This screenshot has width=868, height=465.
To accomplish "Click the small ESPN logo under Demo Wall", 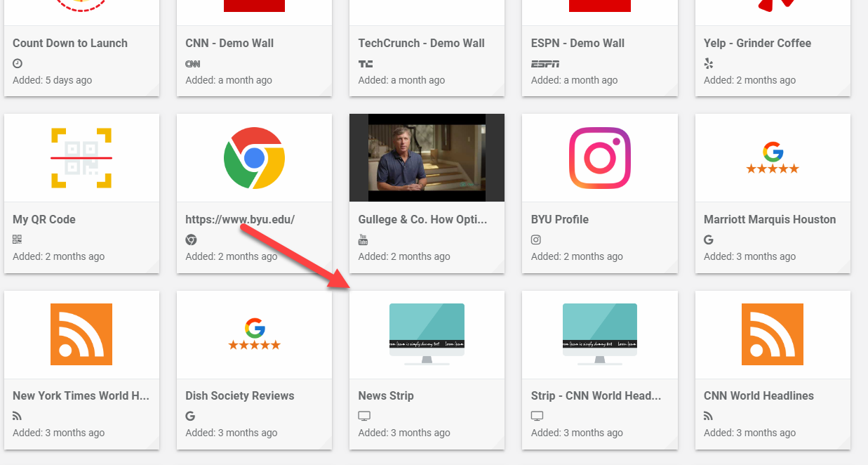I will pyautogui.click(x=545, y=63).
